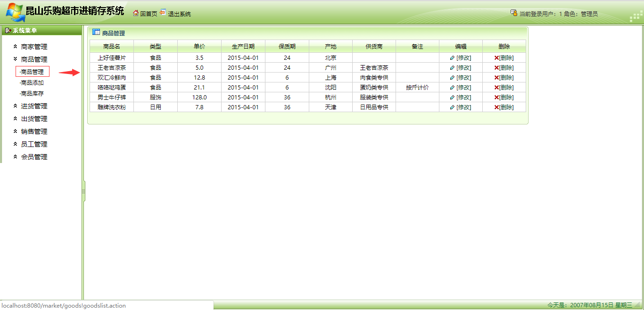Screen dimensions: 644x310
Task: Click the 王老吉凉茶 product name cell
Action: [112, 67]
